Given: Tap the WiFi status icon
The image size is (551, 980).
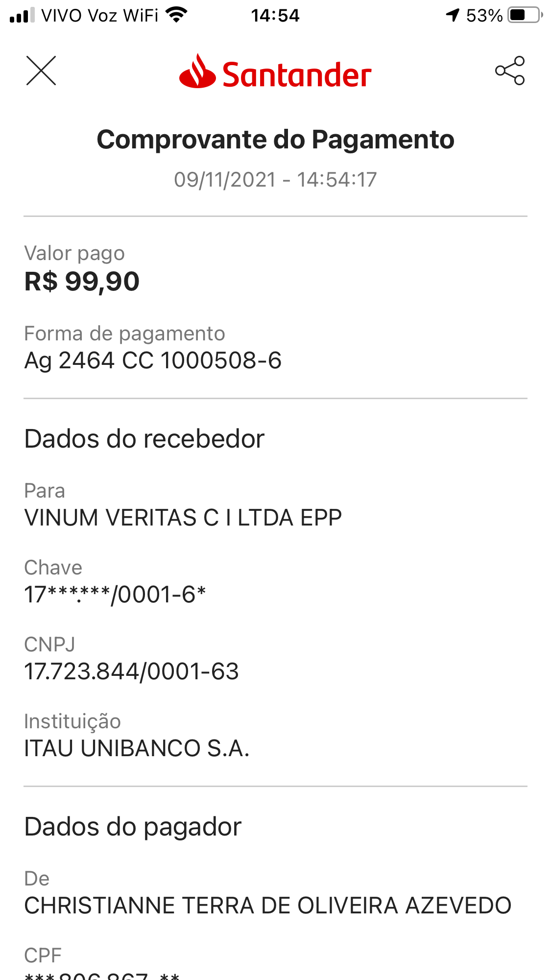Looking at the screenshot, I should (177, 15).
